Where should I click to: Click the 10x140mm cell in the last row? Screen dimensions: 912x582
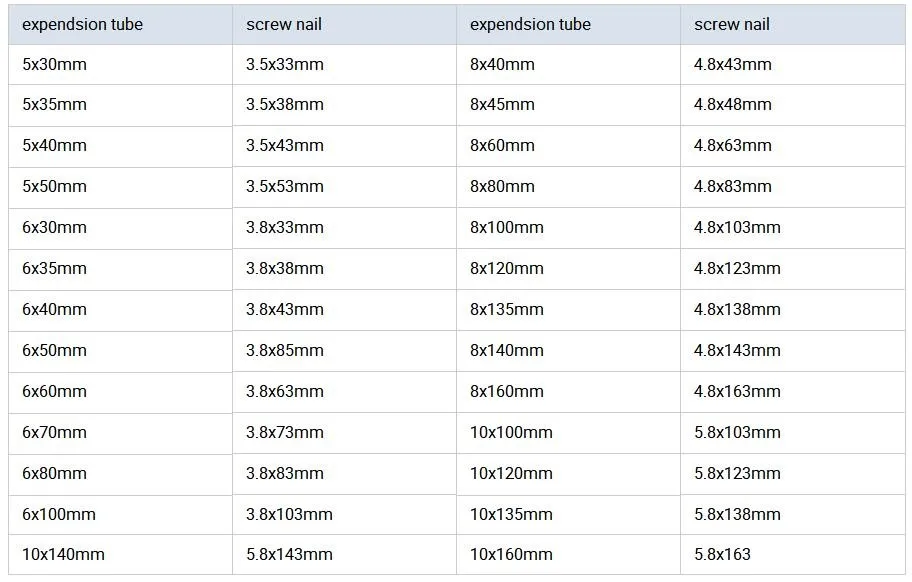[x=63, y=554]
